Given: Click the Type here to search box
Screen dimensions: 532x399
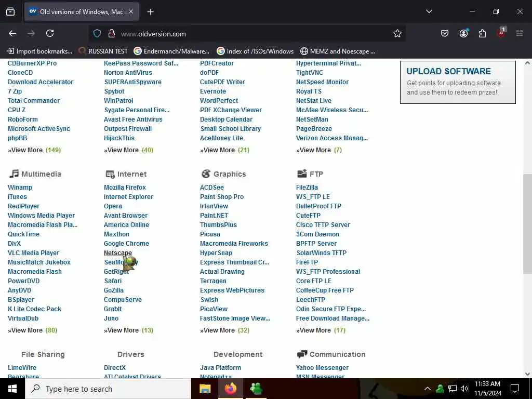Looking at the screenshot, I should pyautogui.click(x=108, y=389).
